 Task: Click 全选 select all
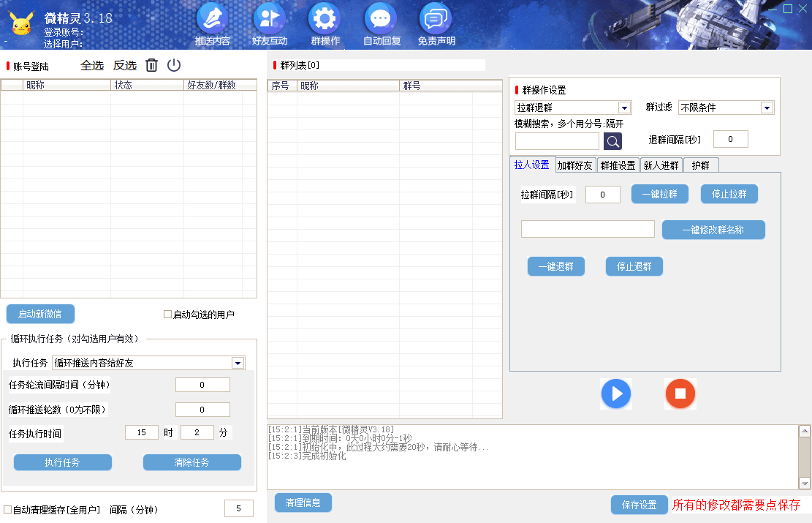pos(92,65)
